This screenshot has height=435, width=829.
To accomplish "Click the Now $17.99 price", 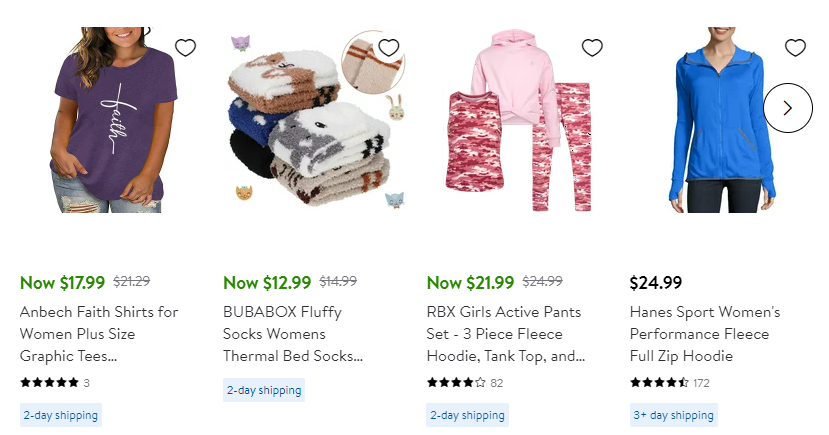I will (62, 282).
